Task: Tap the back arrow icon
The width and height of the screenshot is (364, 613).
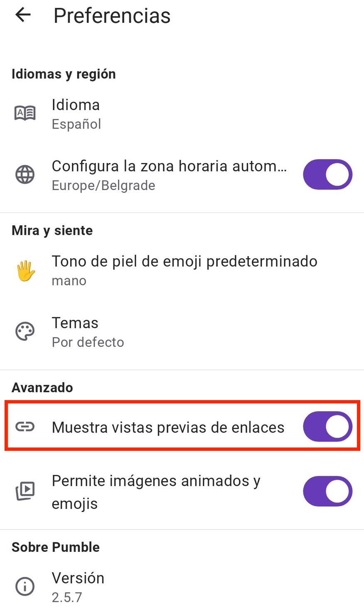Action: [x=23, y=15]
